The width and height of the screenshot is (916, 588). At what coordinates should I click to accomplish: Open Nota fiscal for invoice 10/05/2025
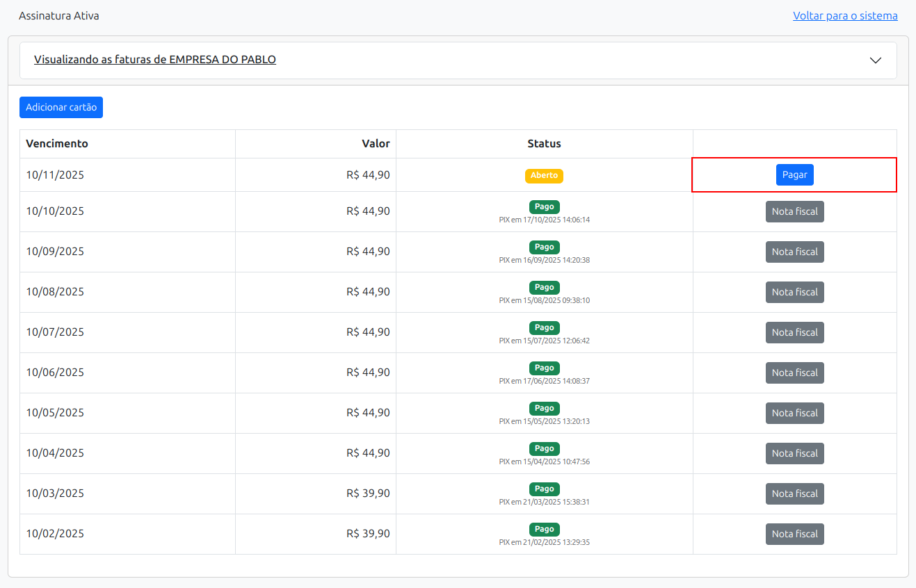[x=794, y=413]
